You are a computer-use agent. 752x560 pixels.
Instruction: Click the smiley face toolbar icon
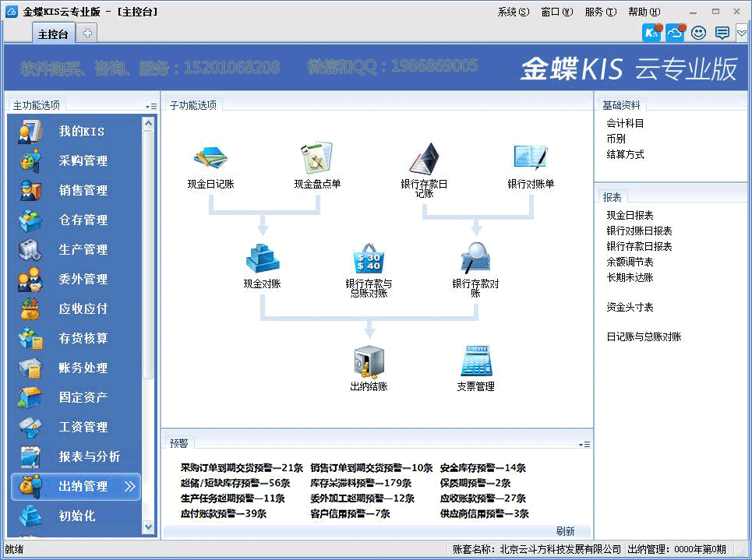(x=698, y=33)
